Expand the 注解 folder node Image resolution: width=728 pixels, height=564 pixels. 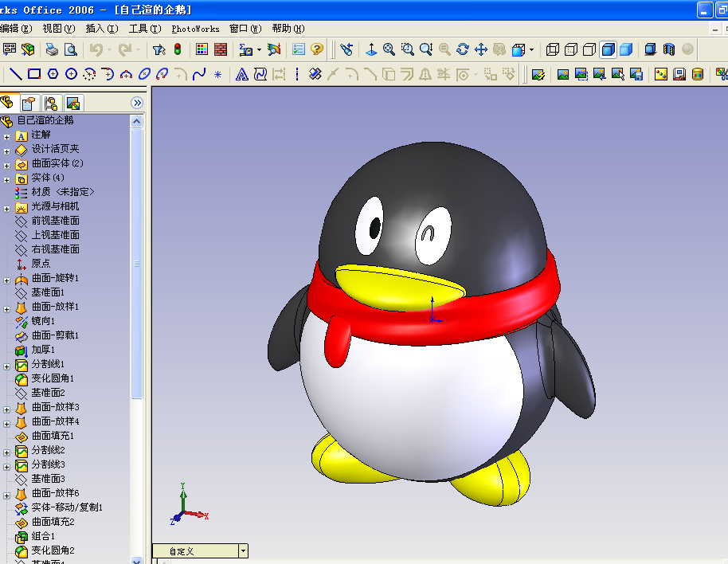click(6, 136)
